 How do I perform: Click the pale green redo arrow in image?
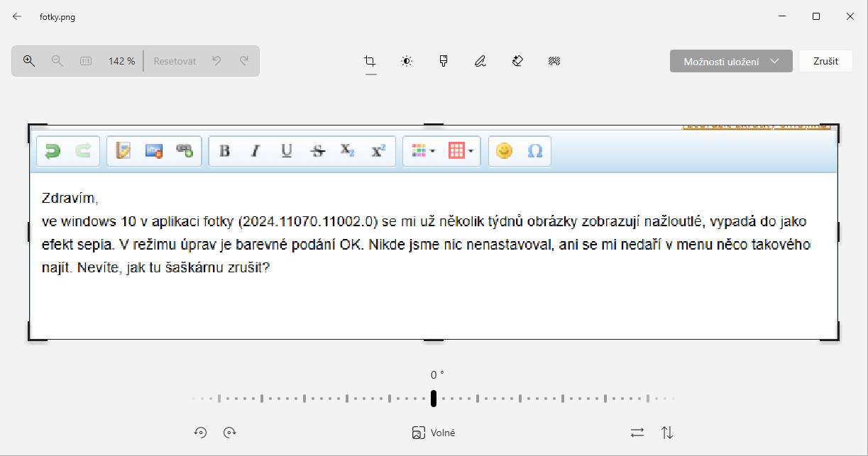click(x=83, y=150)
